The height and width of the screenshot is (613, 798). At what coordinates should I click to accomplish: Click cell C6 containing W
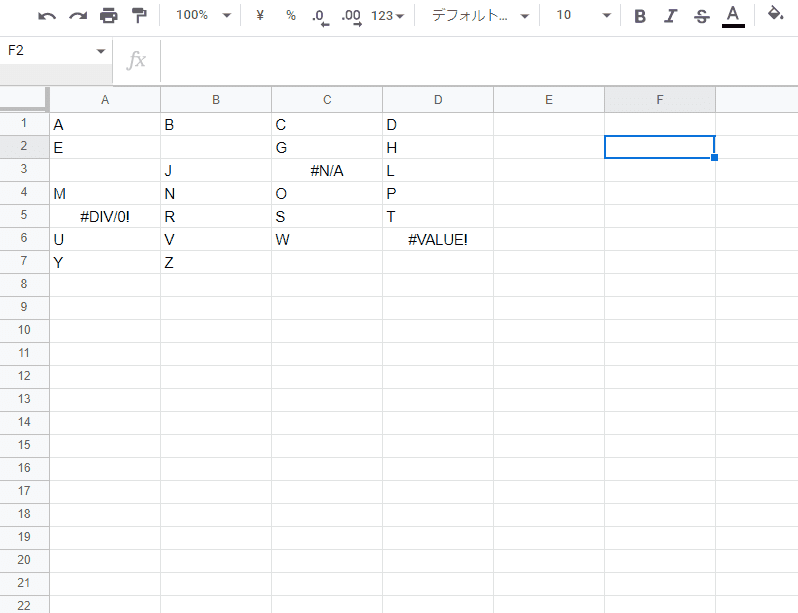pyautogui.click(x=327, y=239)
